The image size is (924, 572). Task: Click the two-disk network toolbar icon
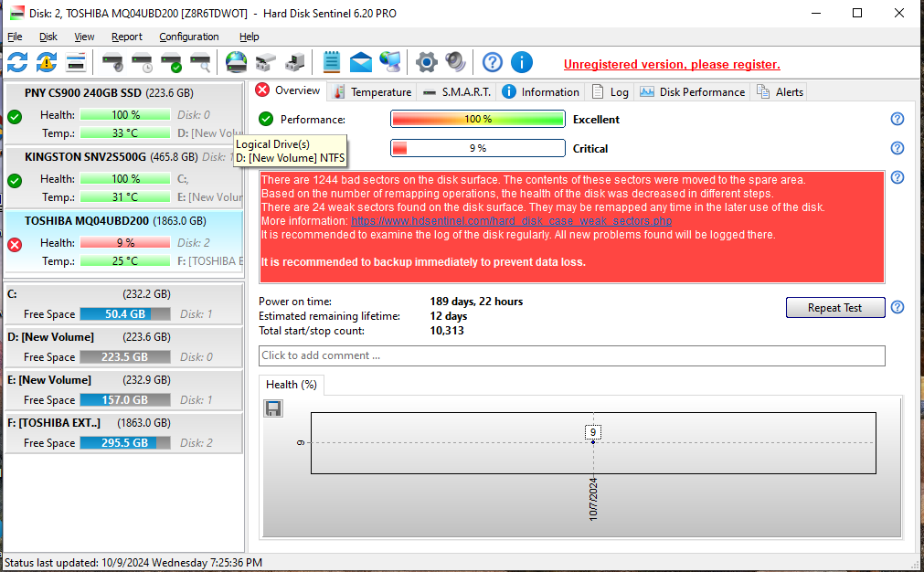(266, 62)
